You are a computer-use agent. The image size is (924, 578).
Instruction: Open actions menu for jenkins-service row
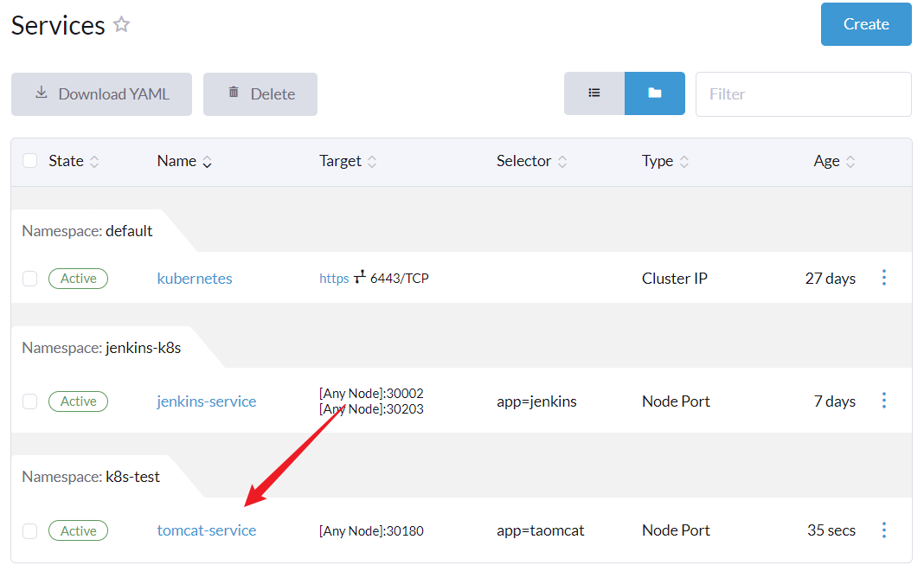(883, 401)
